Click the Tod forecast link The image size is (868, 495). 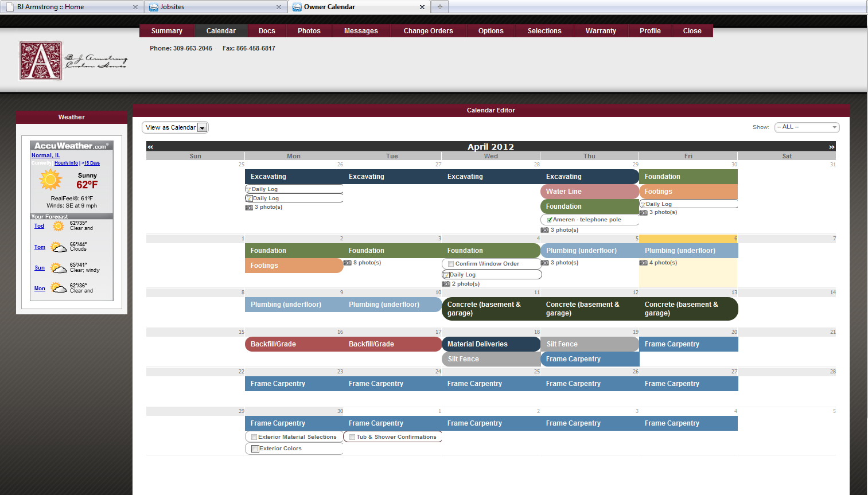39,226
